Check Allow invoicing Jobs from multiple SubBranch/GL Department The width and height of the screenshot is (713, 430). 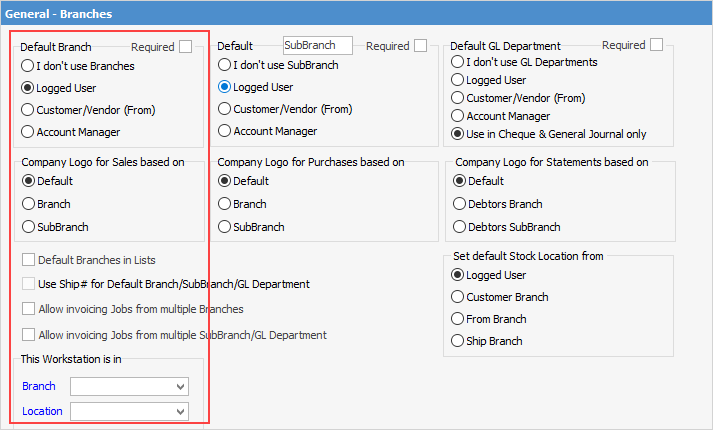(29, 335)
